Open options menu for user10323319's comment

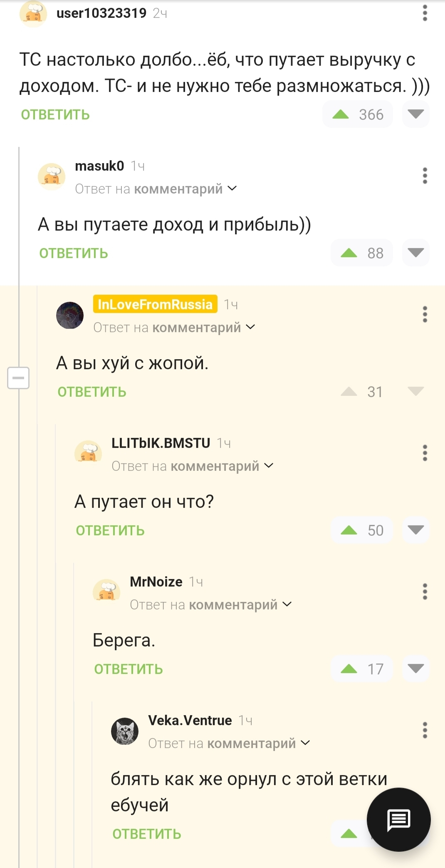pos(425,13)
